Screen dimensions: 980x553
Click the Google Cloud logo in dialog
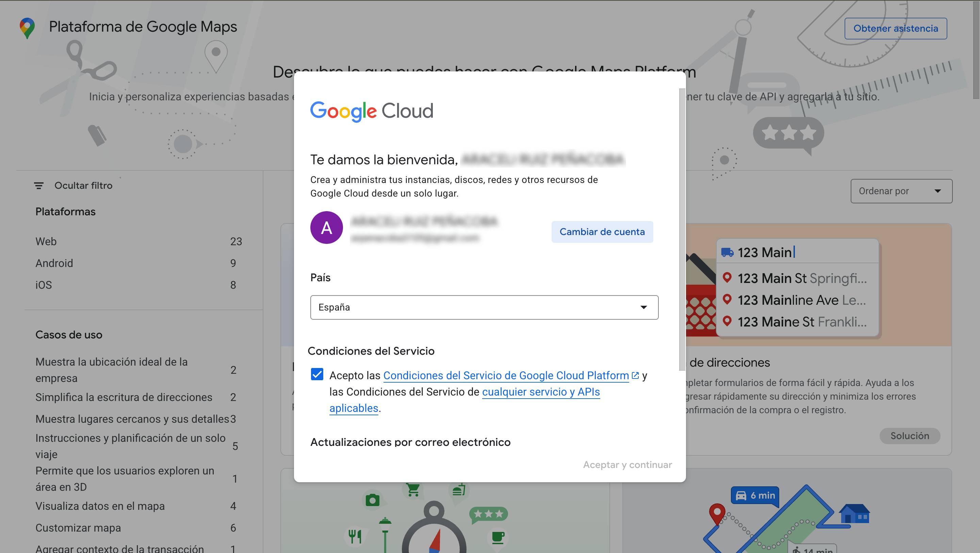pyautogui.click(x=372, y=111)
